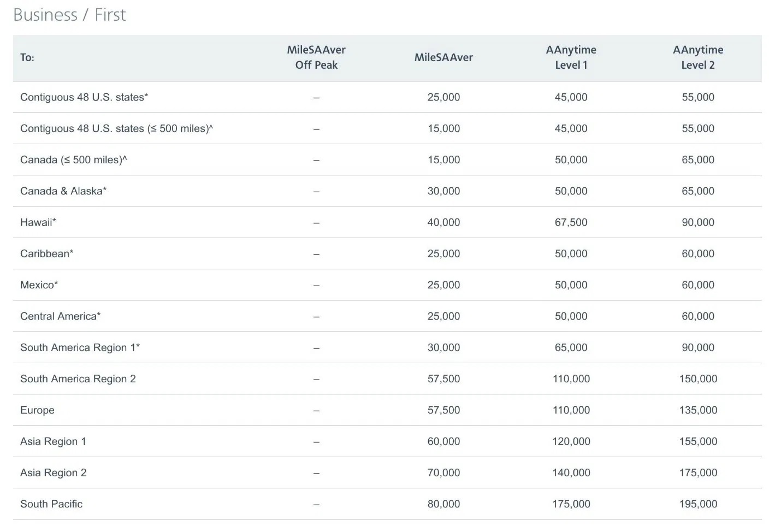Click the MileSAAver column header
This screenshot has height=532, width=781.
point(443,57)
